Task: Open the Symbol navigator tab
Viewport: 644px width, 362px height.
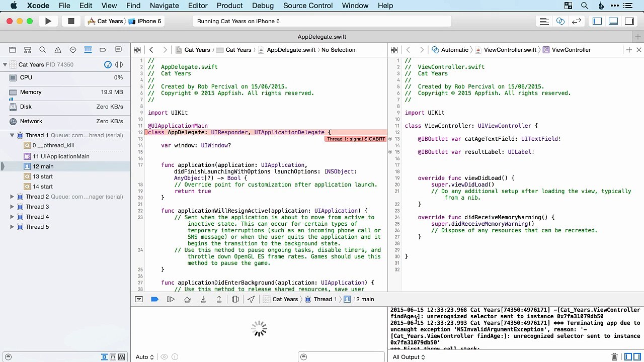Action: click(28, 50)
